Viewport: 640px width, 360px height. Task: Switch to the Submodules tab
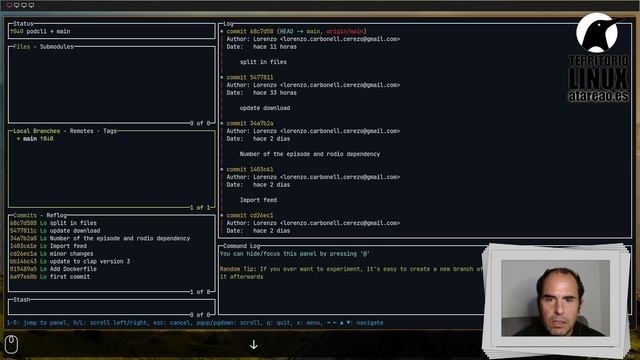tap(57, 47)
